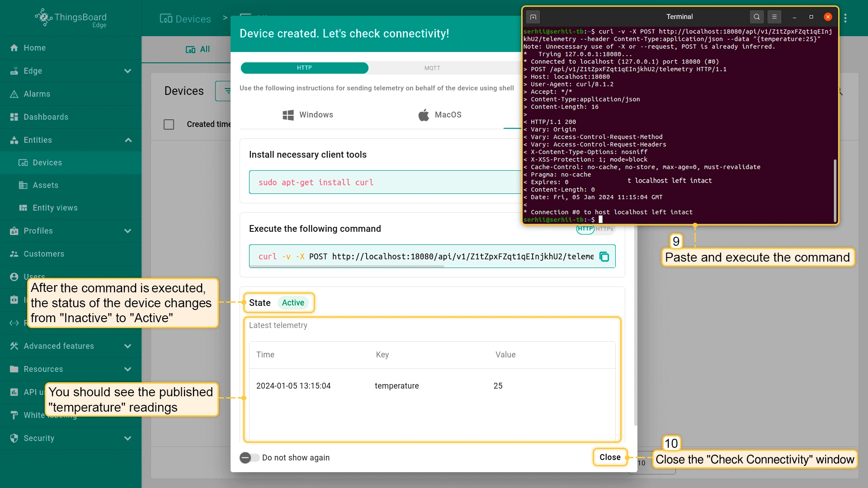This screenshot has height=488, width=868.
Task: Toggle the Do not show again switch
Action: [x=249, y=458]
